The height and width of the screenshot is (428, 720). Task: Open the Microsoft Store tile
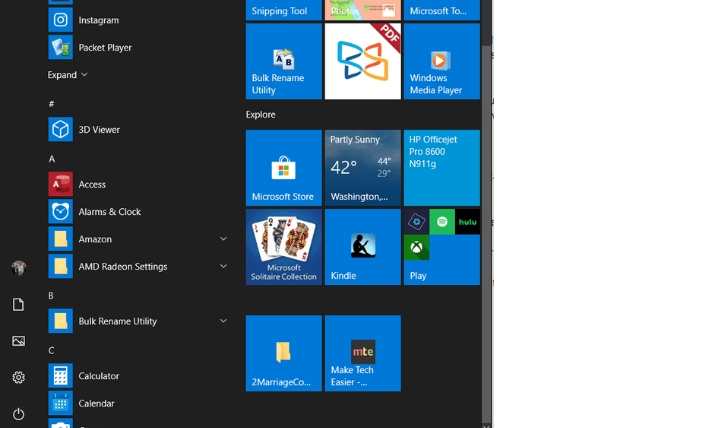tap(284, 168)
